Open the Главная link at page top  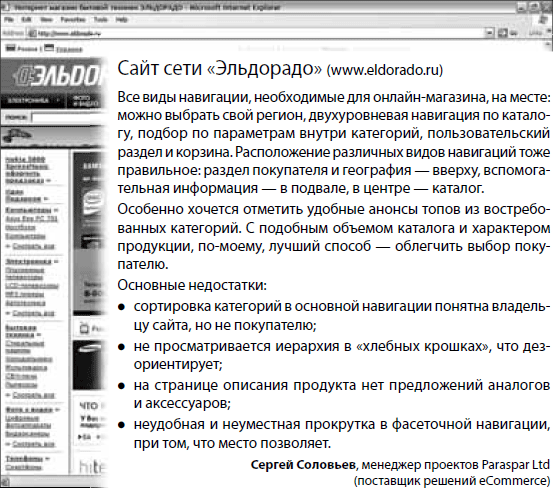click(69, 49)
